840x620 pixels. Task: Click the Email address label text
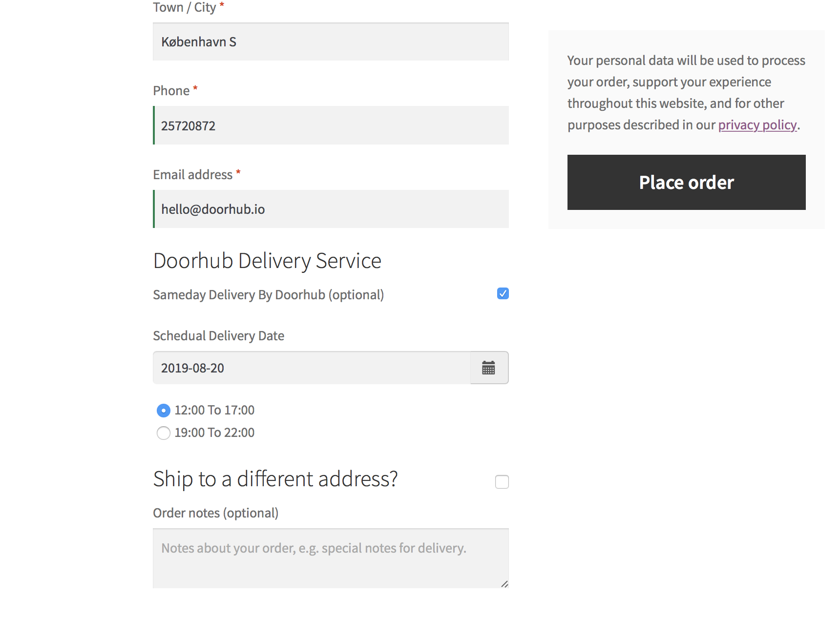192,175
